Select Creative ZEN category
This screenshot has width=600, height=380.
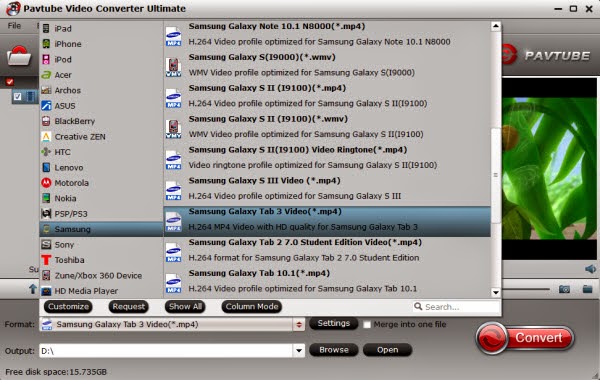[x=101, y=137]
